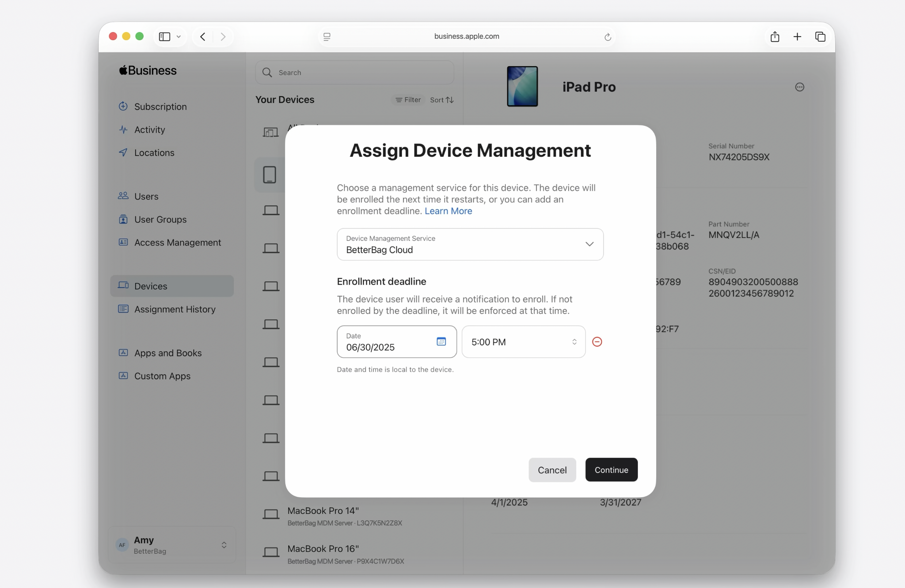Click the Subscription sidebar icon
905x588 pixels.
click(123, 106)
